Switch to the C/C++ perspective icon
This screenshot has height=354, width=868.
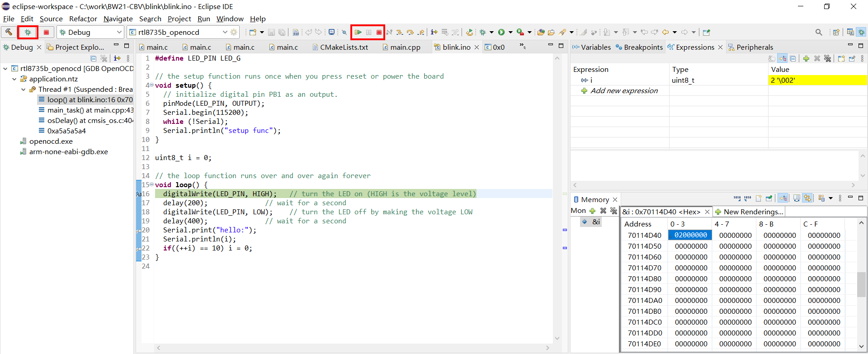850,32
